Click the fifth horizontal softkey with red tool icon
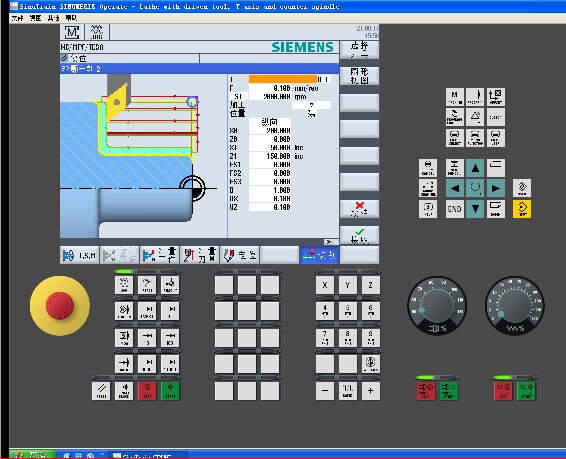Screen dimensions: 566x459 pyautogui.click(x=239, y=255)
